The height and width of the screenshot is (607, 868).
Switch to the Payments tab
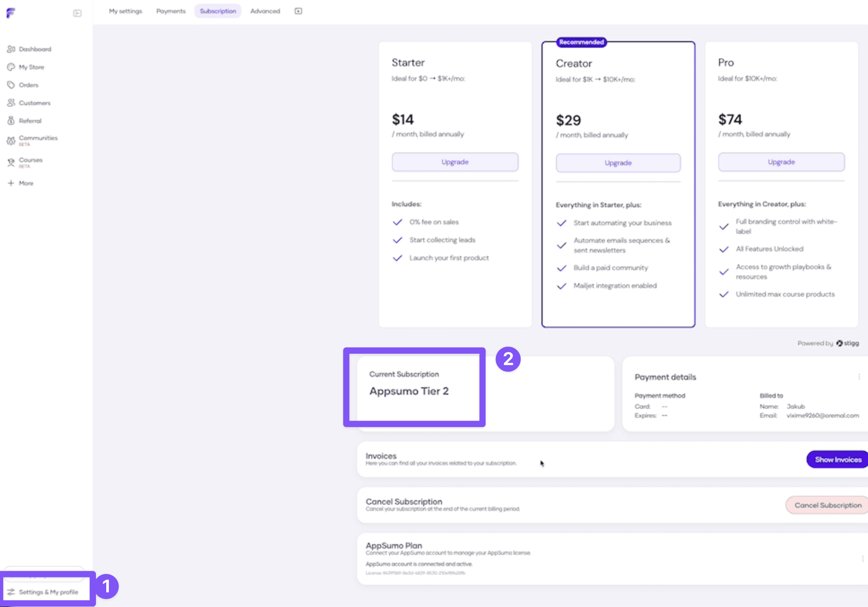(x=171, y=11)
